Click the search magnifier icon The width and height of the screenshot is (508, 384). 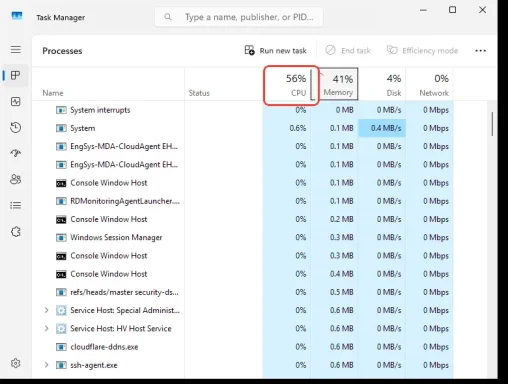pos(168,17)
